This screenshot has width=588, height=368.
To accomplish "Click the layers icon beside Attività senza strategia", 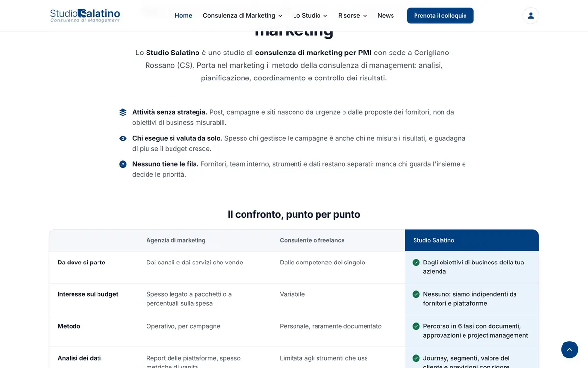I will tap(123, 112).
